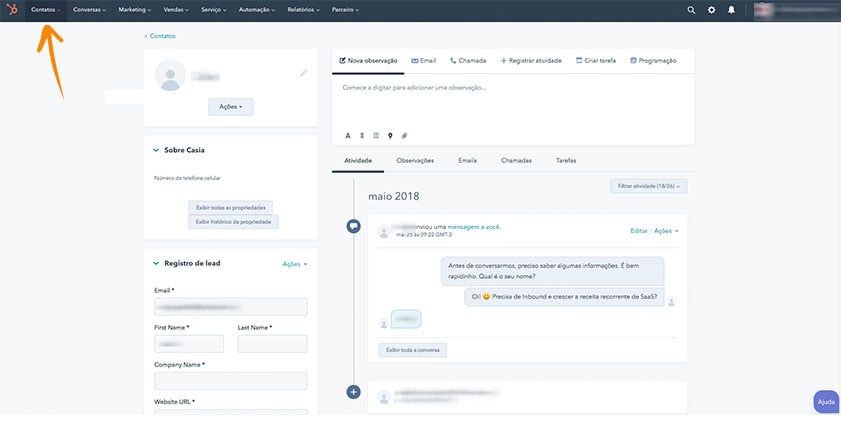Click the First Name input field
This screenshot has height=421, width=841.
click(189, 344)
